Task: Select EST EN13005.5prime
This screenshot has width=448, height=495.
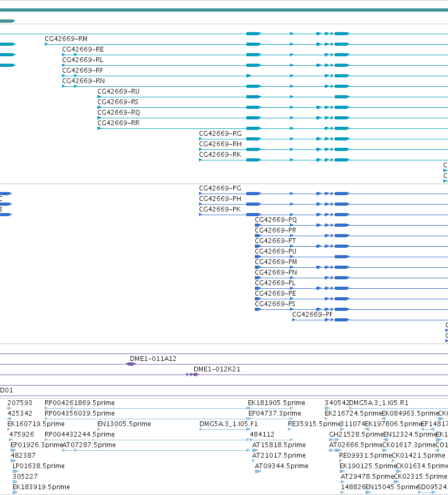Action: pyautogui.click(x=124, y=424)
